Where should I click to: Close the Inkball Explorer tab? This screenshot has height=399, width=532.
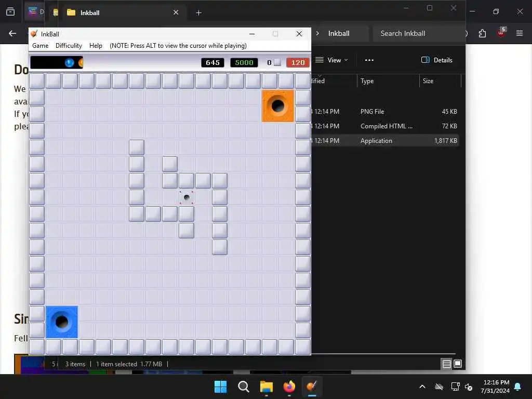click(x=176, y=12)
